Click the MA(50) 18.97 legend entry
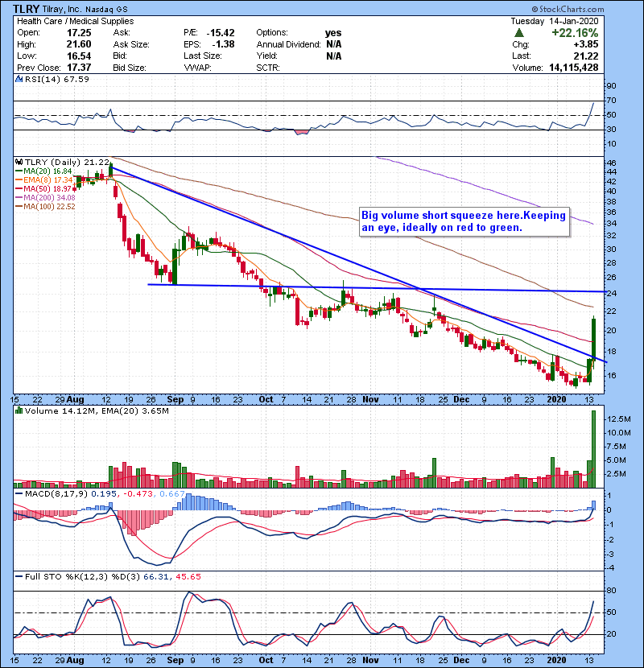644x668 pixels. click(43, 188)
